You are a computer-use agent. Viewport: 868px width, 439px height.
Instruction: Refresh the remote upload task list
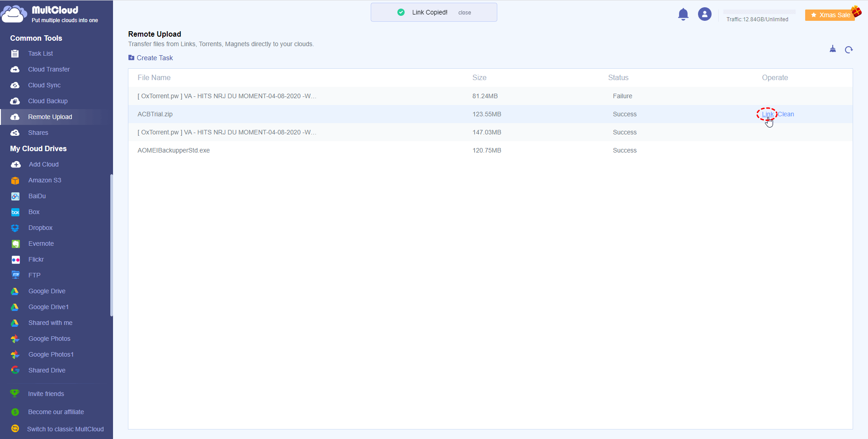click(x=849, y=50)
